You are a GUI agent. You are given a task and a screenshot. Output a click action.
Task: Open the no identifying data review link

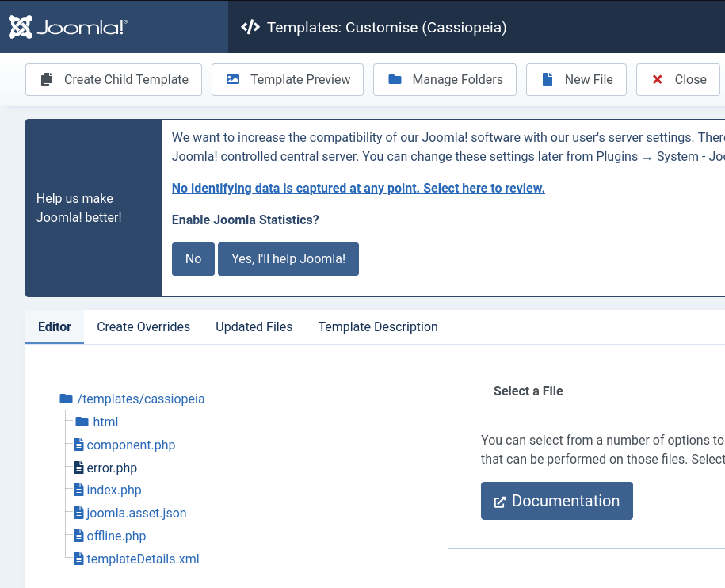pyautogui.click(x=358, y=188)
